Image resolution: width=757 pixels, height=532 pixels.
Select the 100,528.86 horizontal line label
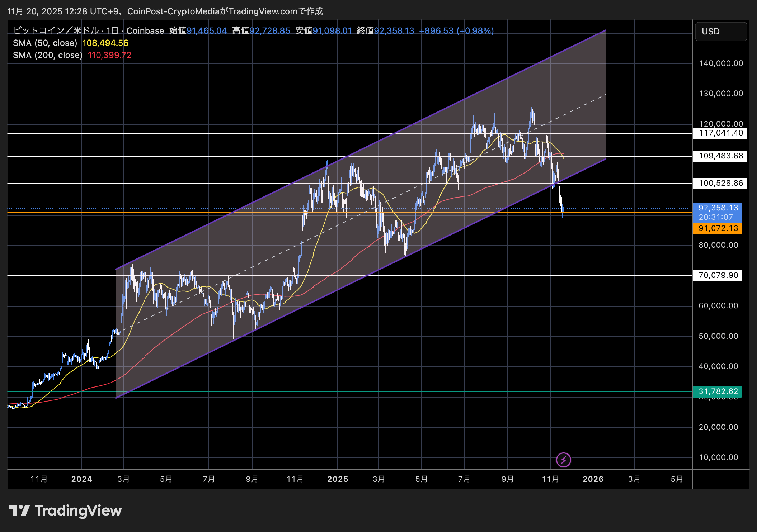[720, 183]
